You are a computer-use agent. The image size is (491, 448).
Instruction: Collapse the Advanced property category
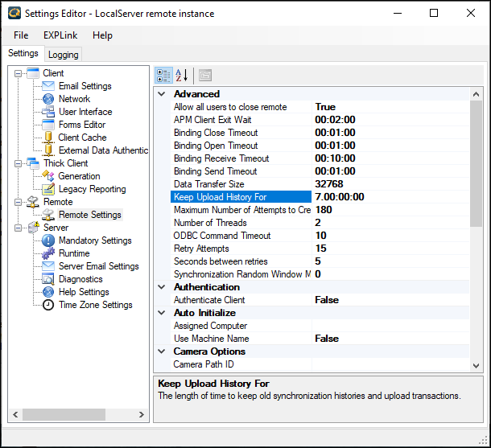coord(163,94)
